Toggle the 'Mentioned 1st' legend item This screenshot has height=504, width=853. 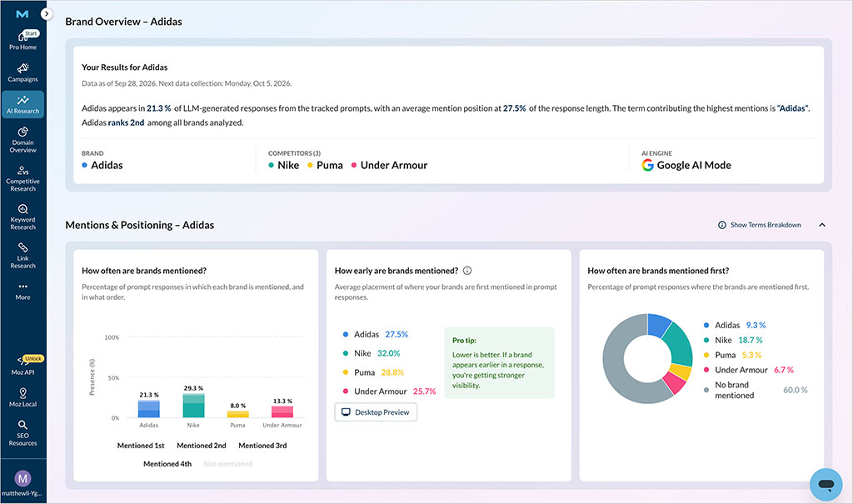(141, 445)
